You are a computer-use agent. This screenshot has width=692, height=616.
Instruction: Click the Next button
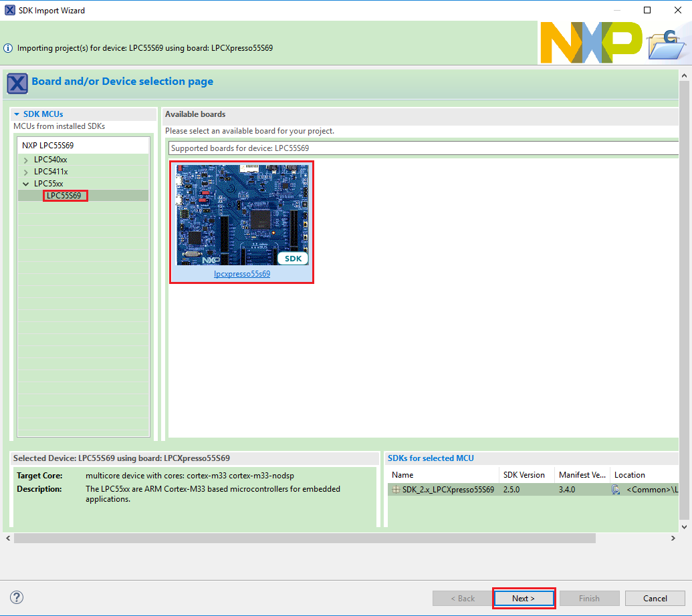click(524, 598)
